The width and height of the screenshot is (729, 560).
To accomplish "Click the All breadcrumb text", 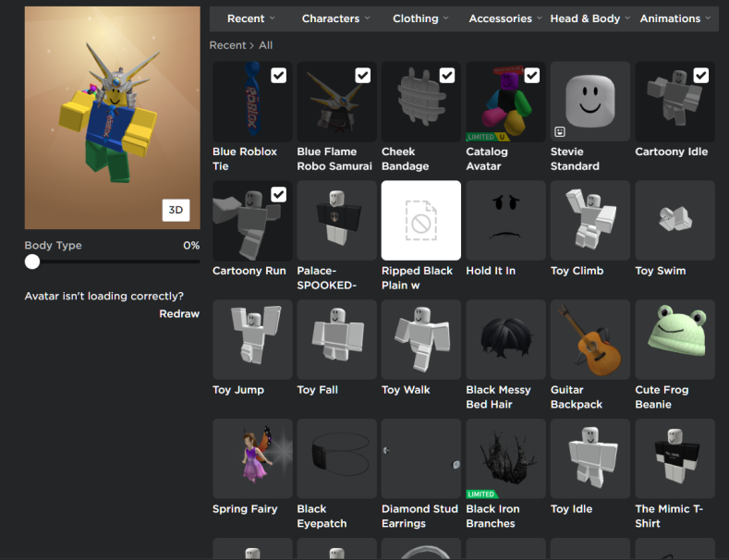I will [x=265, y=45].
